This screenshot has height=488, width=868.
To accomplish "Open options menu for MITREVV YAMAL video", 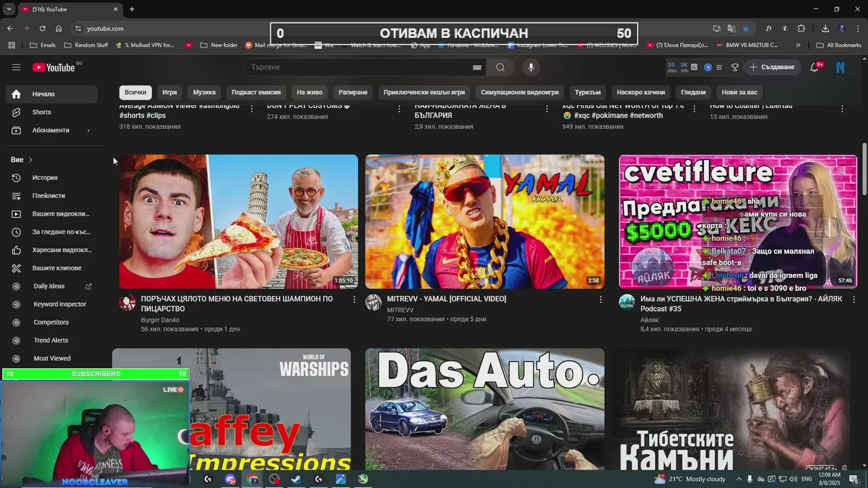I will 600,299.
